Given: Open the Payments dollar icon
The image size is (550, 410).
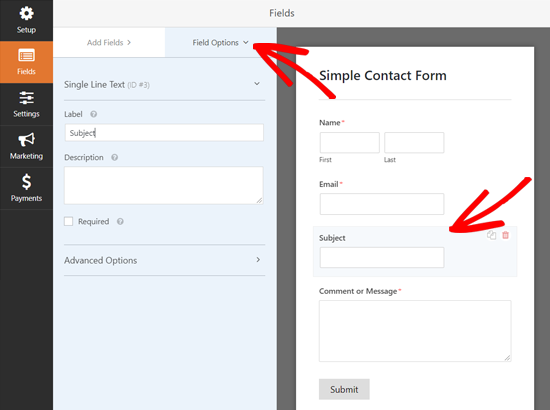Looking at the screenshot, I should 26,182.
